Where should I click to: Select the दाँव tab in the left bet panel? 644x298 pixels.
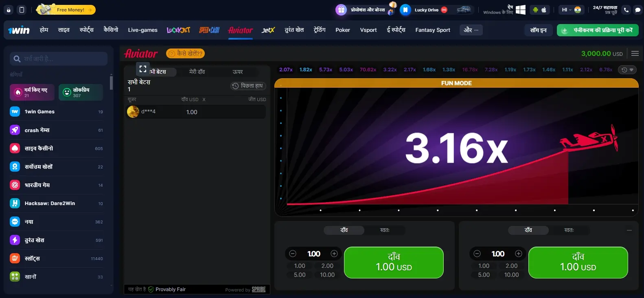pos(344,230)
